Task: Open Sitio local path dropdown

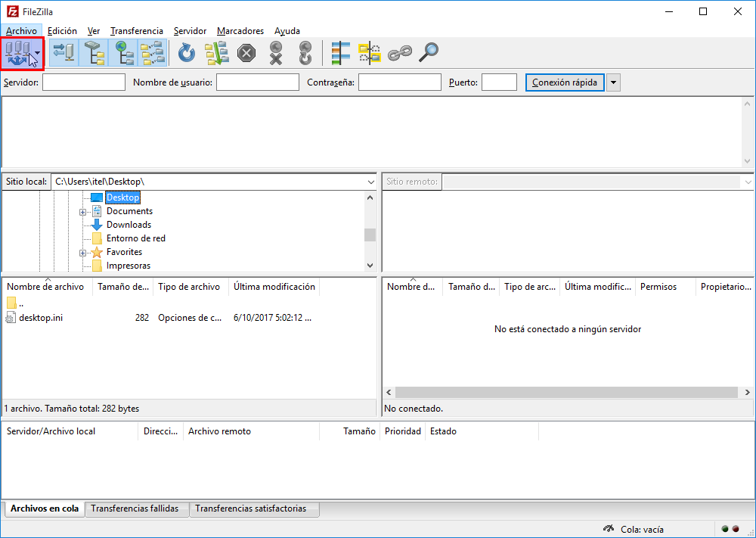Action: click(x=370, y=182)
